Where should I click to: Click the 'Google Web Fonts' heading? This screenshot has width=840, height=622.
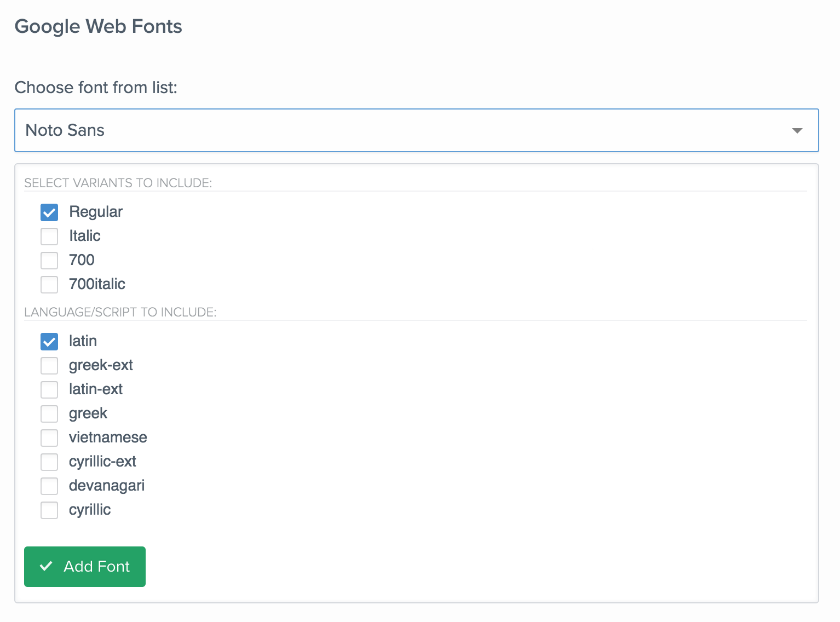click(98, 27)
